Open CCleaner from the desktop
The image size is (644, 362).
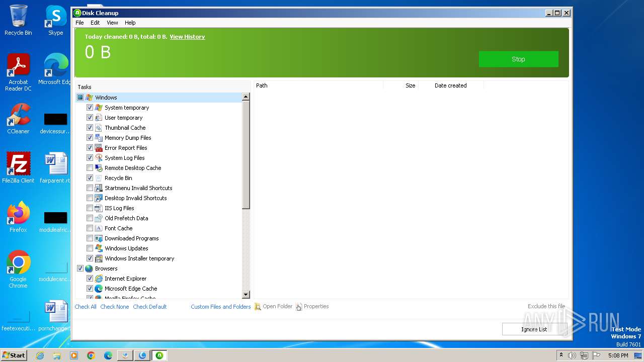tap(18, 119)
